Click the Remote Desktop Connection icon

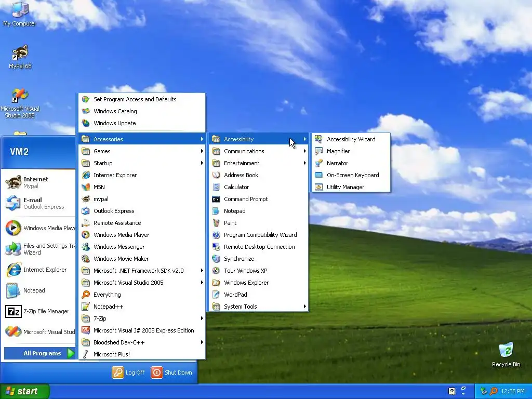tap(216, 247)
